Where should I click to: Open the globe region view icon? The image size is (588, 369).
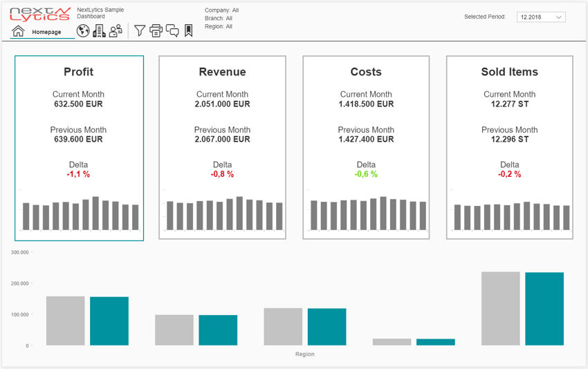83,30
